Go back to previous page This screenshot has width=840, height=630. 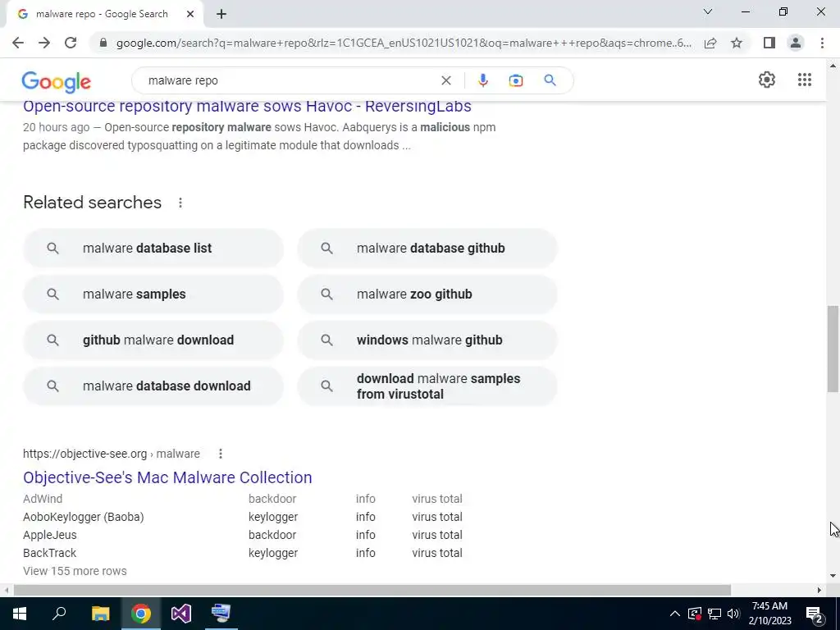click(18, 43)
